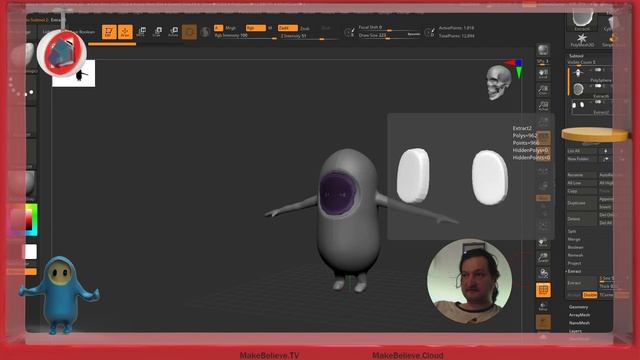Expand the Layers palette
This screenshot has width=640, height=360.
[x=575, y=331]
